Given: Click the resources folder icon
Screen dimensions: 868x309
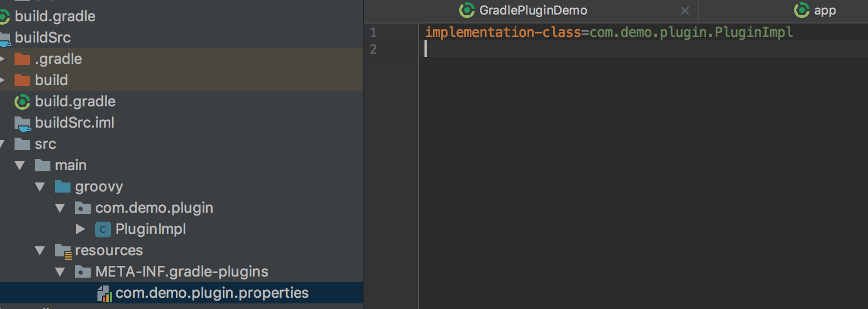Looking at the screenshot, I should tap(63, 251).
